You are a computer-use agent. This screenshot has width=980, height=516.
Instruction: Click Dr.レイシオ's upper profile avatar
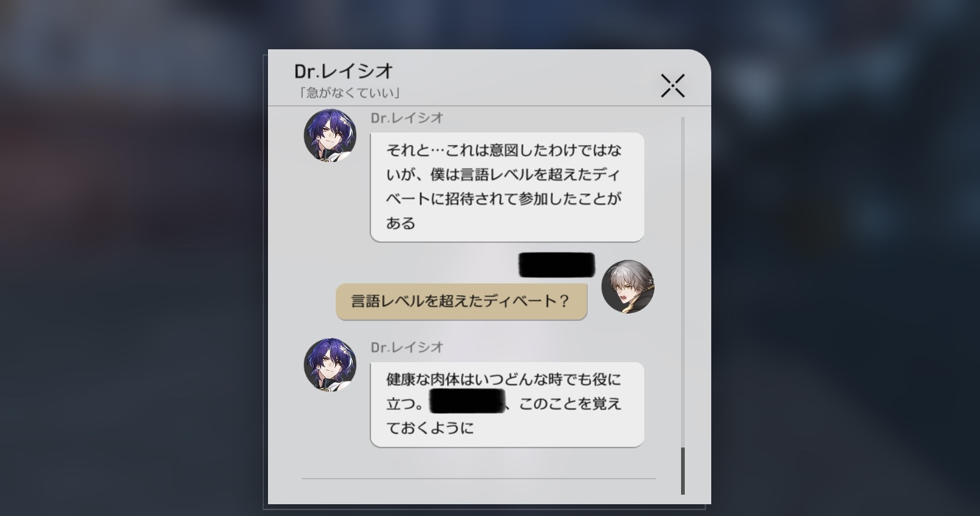coord(330,135)
